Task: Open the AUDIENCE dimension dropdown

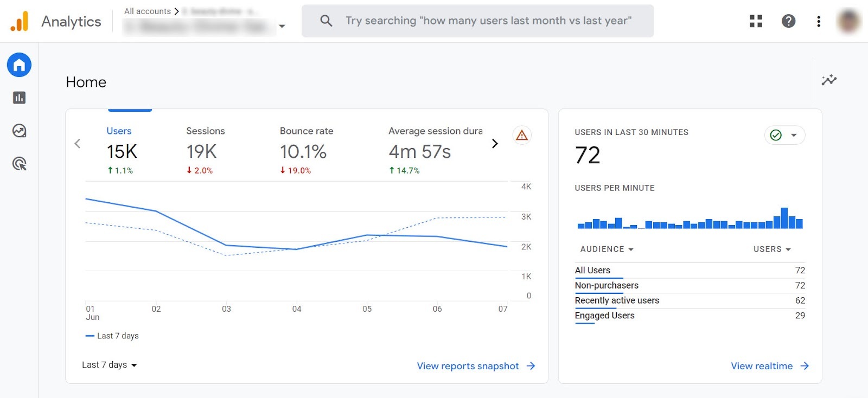Action: 607,249
